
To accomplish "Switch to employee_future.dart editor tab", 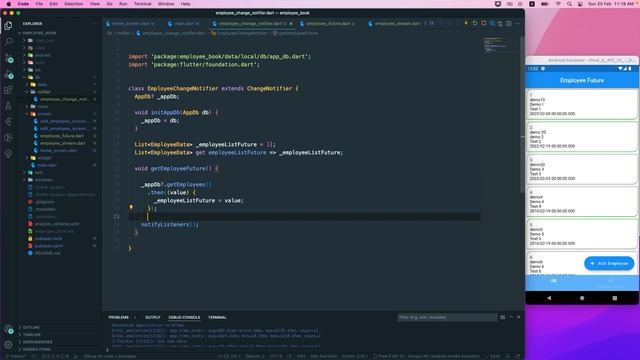I will [x=328, y=24].
